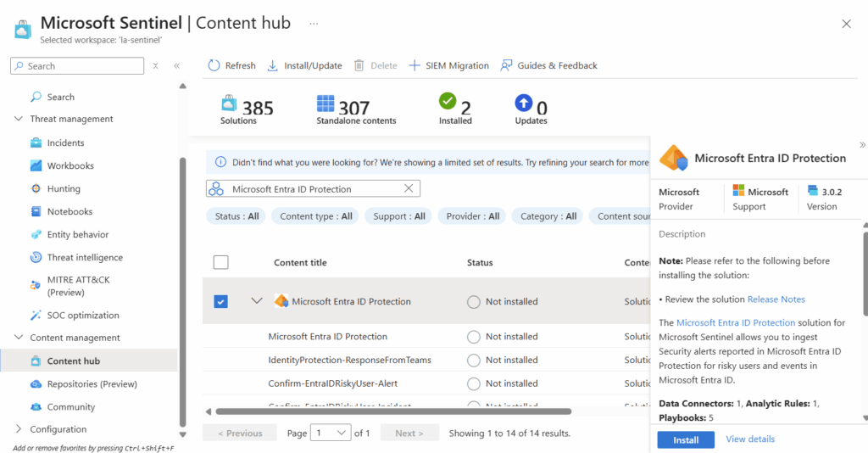Open the SOC optimization wand icon
This screenshot has width=868, height=453.
pyautogui.click(x=36, y=315)
